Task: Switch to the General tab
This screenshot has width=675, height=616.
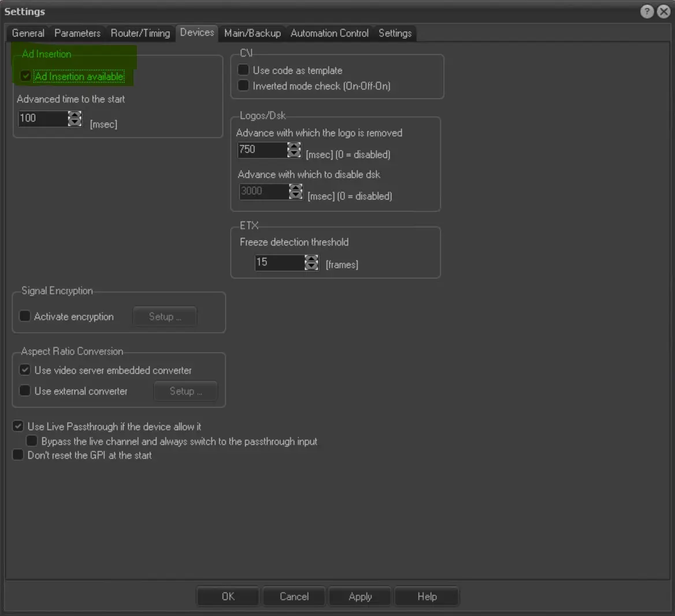Action: [28, 33]
